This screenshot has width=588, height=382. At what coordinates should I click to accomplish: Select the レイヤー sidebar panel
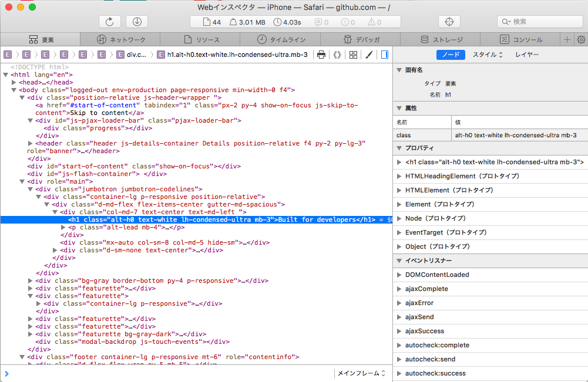click(x=527, y=55)
